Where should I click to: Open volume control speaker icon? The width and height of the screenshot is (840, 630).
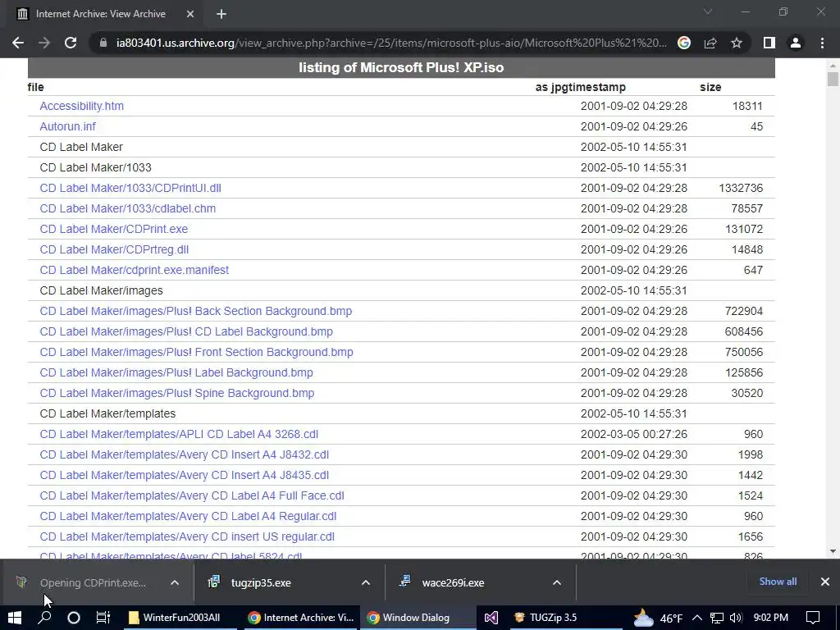coord(736,618)
